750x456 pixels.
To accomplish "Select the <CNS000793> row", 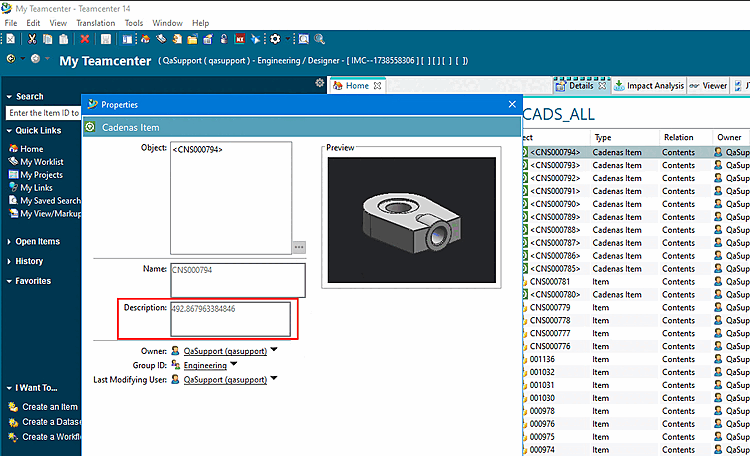I will pyautogui.click(x=636, y=165).
